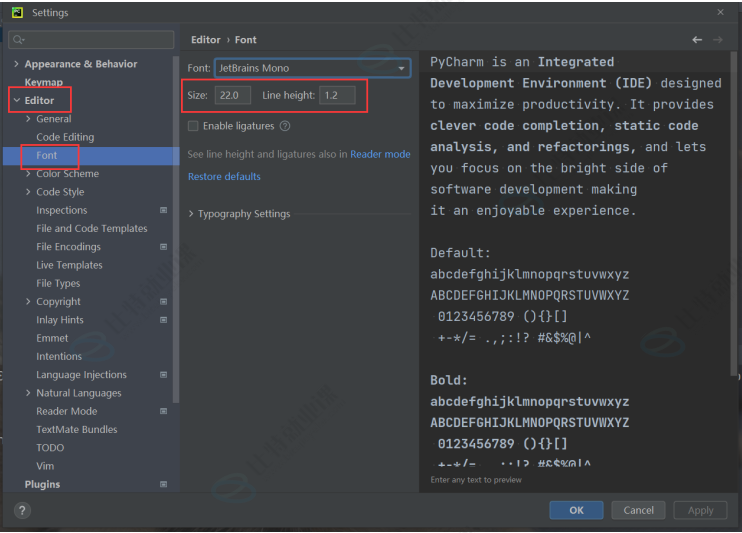742x533 pixels.
Task: Click the search magnifier icon
Action: pyautogui.click(x=18, y=40)
